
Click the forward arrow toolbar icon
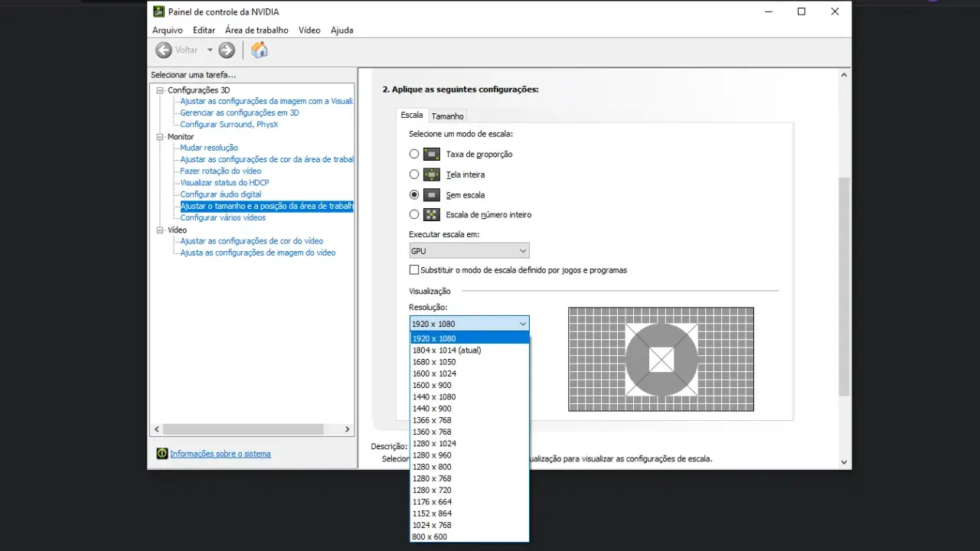227,50
